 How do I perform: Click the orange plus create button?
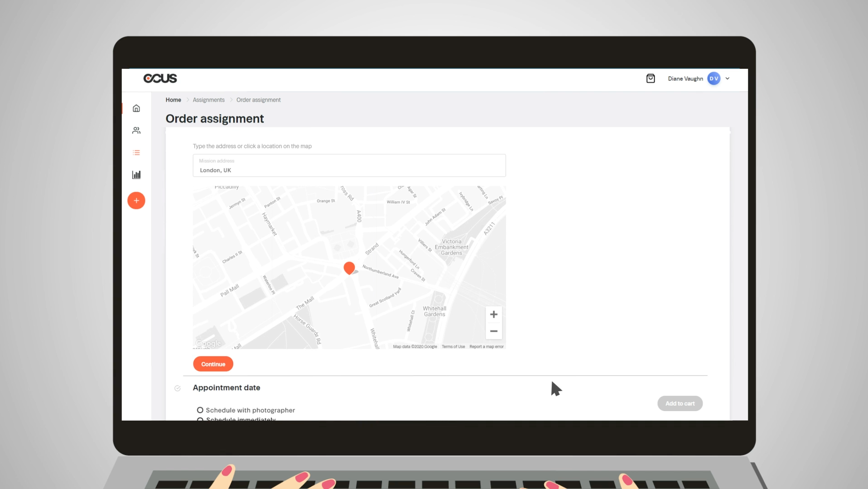(136, 201)
